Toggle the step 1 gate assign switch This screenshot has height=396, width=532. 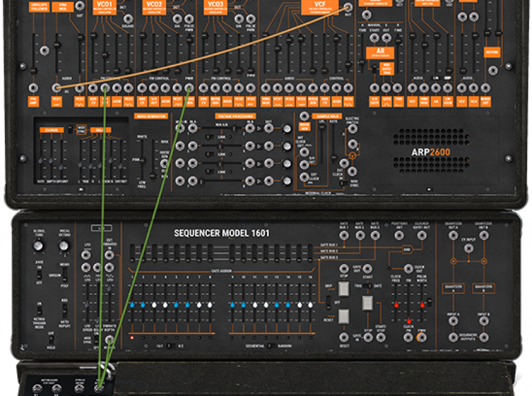(x=132, y=253)
